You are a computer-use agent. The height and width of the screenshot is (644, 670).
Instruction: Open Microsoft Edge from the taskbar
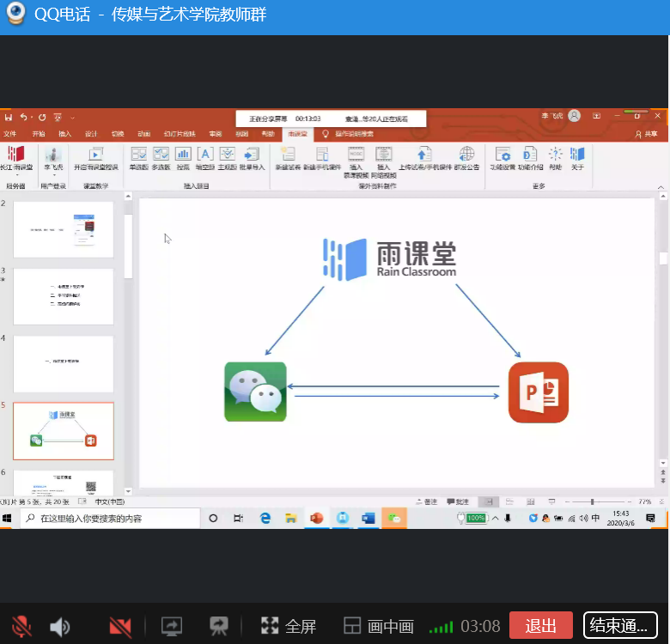pos(265,519)
